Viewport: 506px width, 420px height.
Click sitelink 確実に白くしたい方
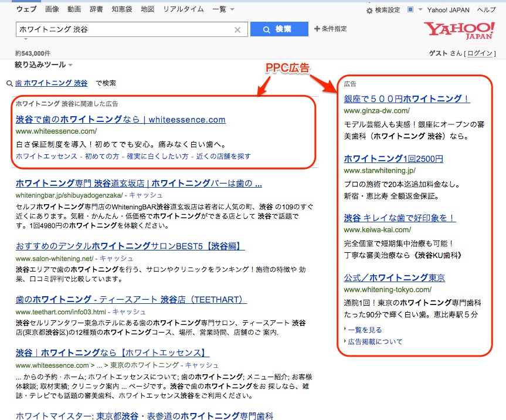click(x=158, y=156)
